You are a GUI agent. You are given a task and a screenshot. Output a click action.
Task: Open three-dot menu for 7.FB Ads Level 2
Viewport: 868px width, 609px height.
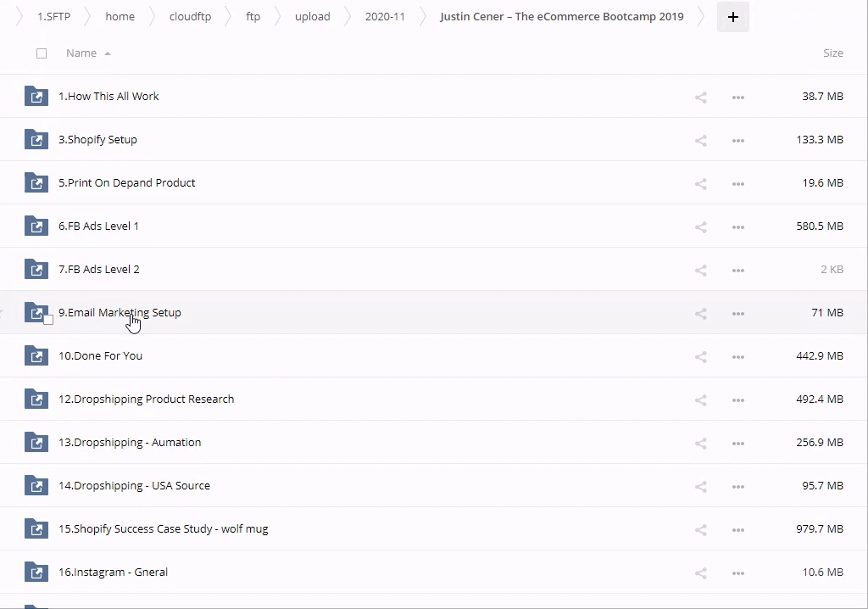coord(737,270)
